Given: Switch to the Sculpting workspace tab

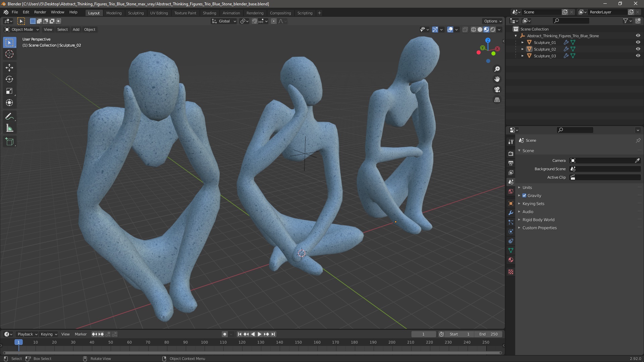Looking at the screenshot, I should (136, 13).
